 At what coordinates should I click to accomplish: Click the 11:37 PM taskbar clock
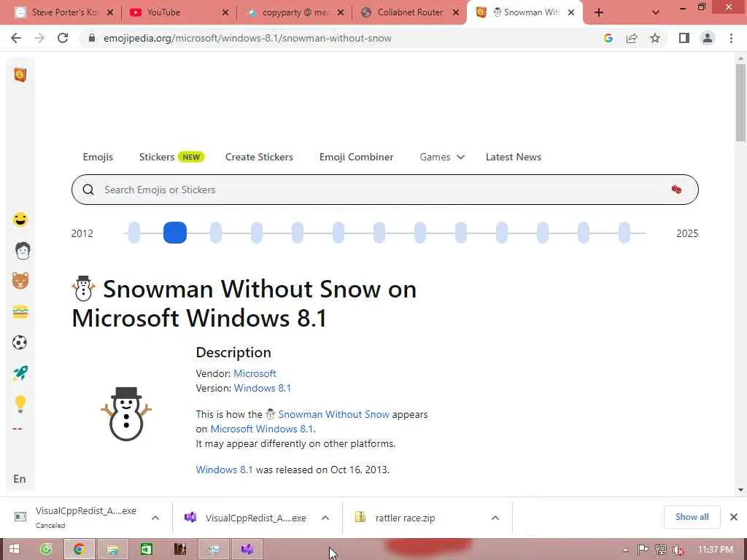tap(716, 550)
